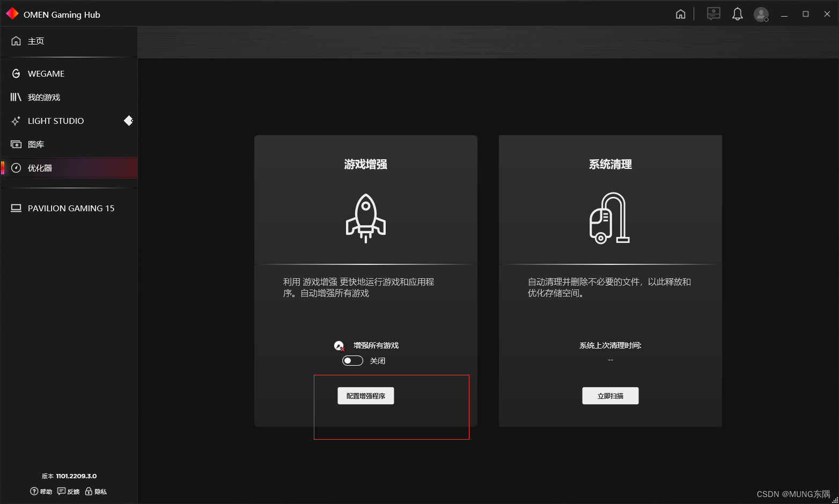Click the 系统清理 card title
Image resolution: width=839 pixels, height=504 pixels.
pyautogui.click(x=610, y=165)
